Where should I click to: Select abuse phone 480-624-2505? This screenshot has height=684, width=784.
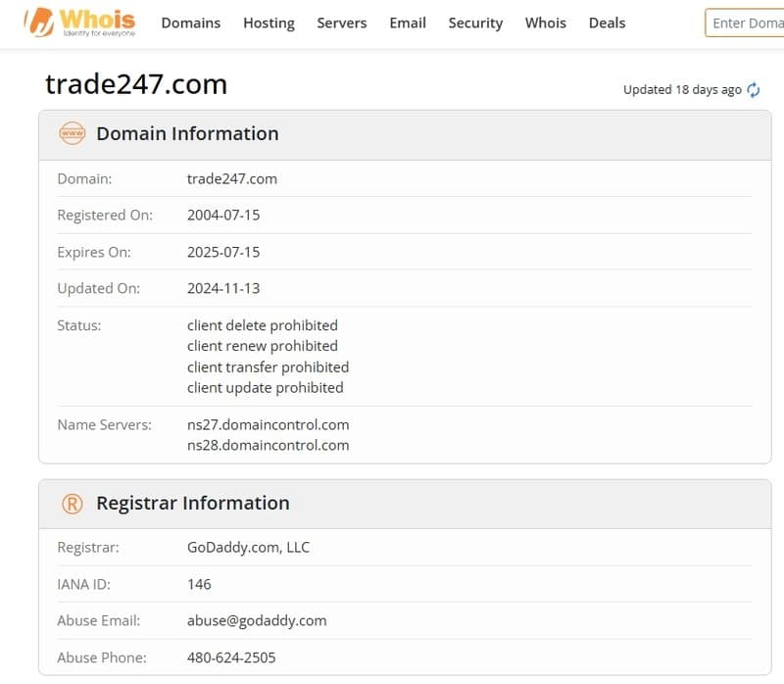click(231, 658)
